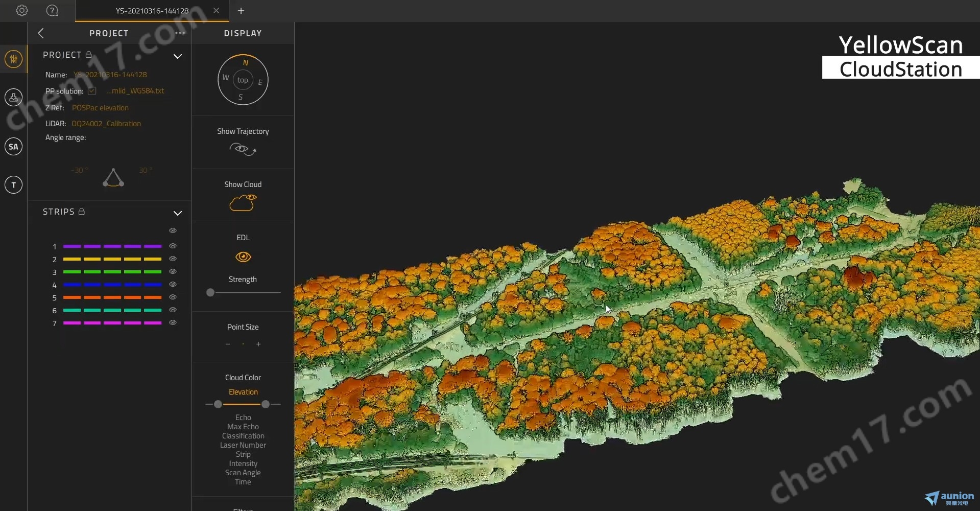
Task: Open the settings gear icon
Action: tap(21, 10)
